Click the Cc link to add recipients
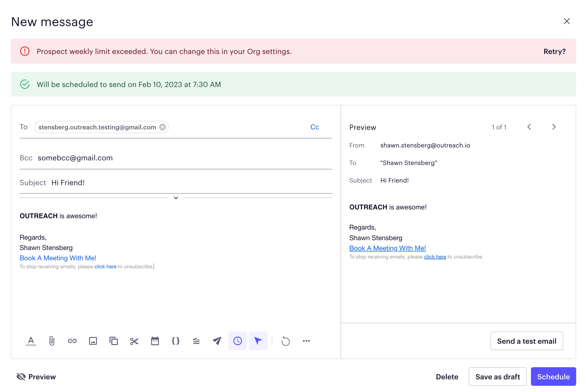586x392 pixels. pyautogui.click(x=314, y=127)
